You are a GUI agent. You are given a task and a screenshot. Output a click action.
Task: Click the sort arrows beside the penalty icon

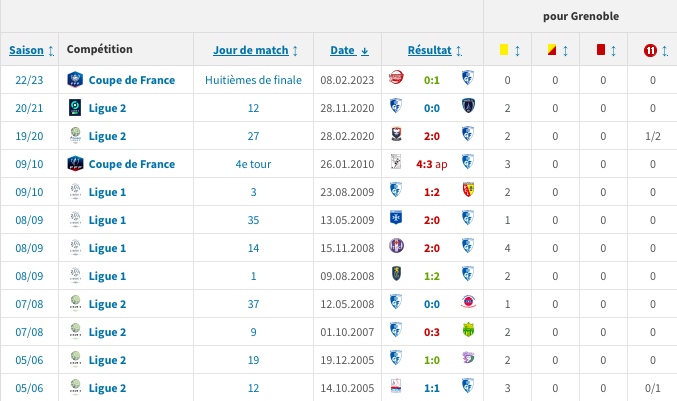click(665, 50)
